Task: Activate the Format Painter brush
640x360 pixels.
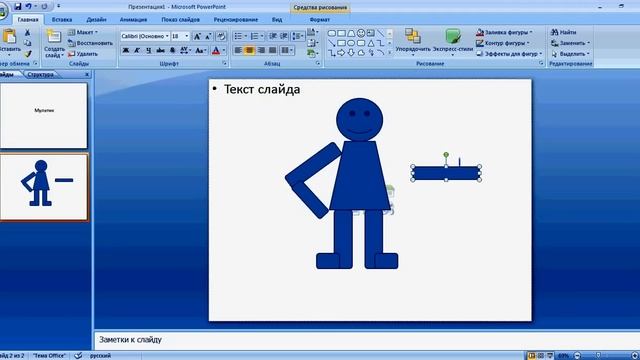Action: (27, 53)
